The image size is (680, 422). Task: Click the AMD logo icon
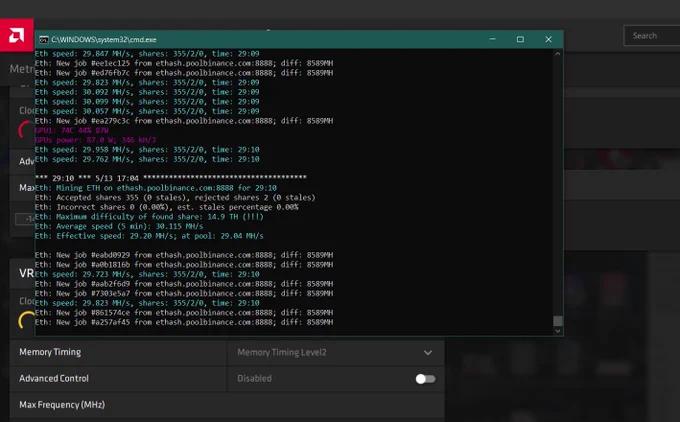pyautogui.click(x=16, y=35)
